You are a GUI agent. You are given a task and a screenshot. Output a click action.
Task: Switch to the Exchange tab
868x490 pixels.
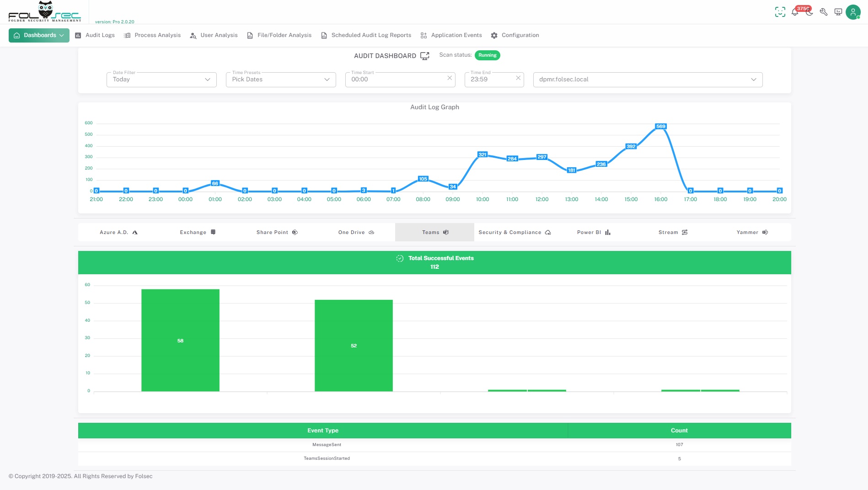[198, 232]
